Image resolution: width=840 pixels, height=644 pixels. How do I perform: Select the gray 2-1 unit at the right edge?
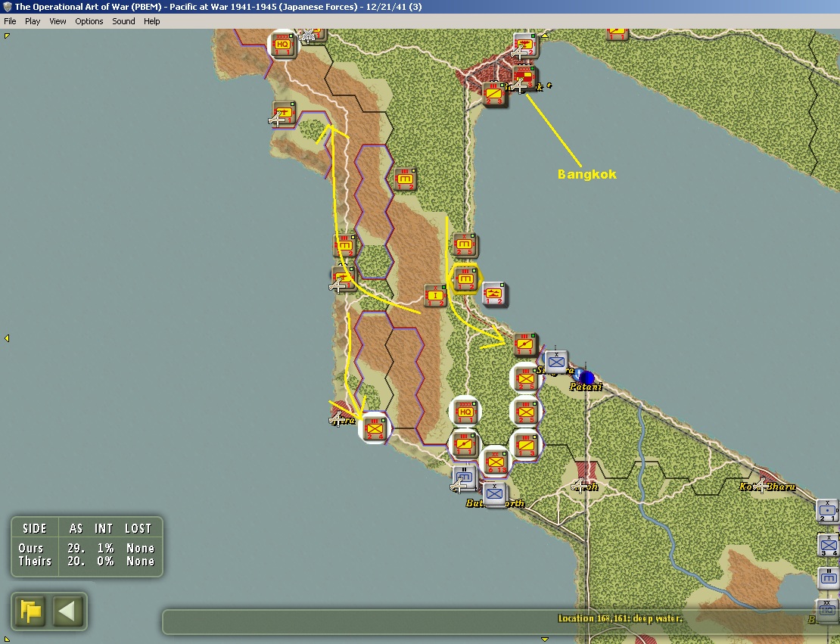(x=828, y=511)
